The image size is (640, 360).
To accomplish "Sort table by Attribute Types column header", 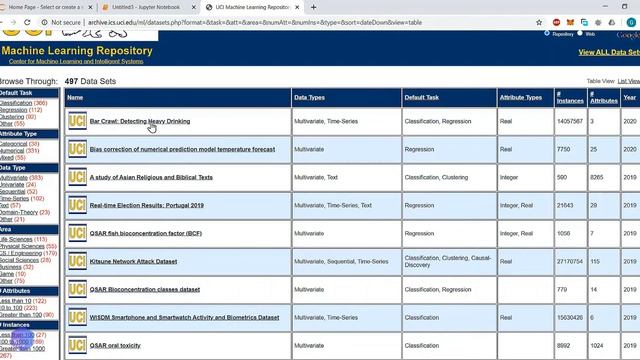I will coord(521,98).
